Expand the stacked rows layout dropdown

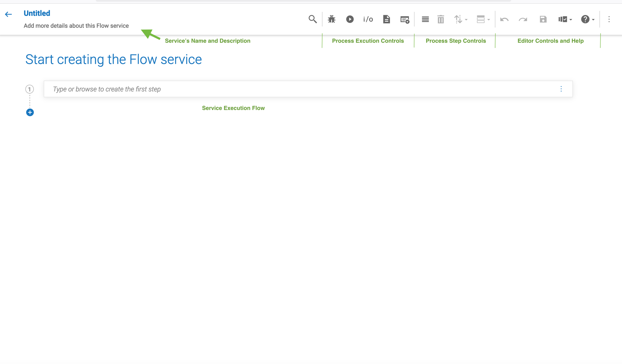[x=483, y=19]
